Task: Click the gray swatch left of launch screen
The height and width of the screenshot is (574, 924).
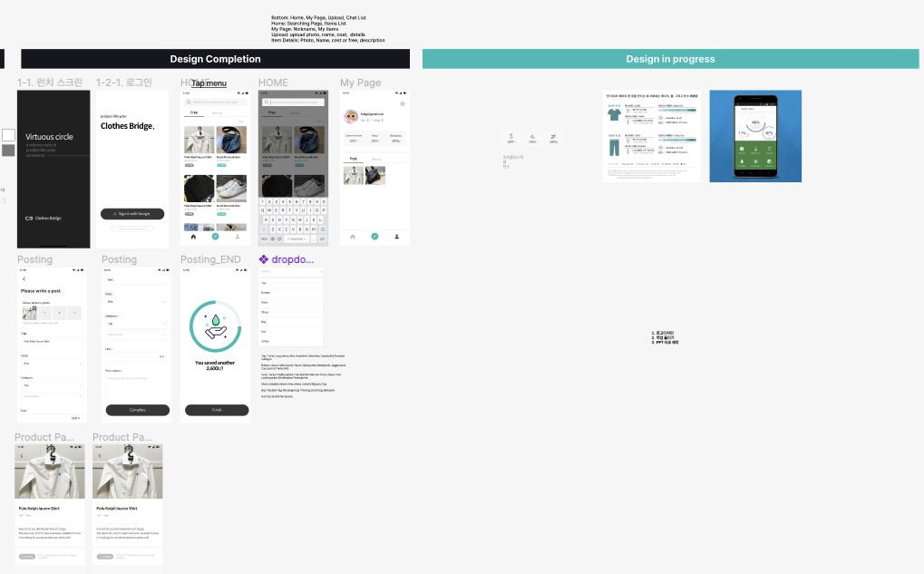Action: [x=8, y=151]
